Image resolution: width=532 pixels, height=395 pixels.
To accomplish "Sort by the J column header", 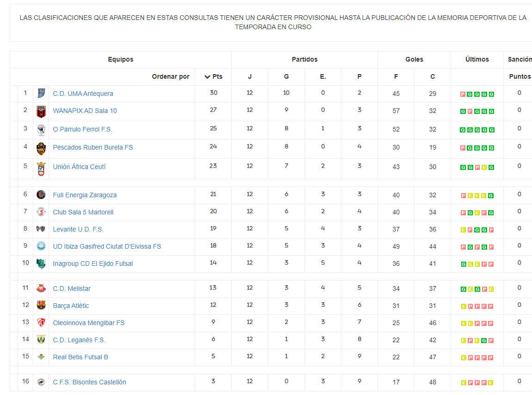I will [250, 76].
